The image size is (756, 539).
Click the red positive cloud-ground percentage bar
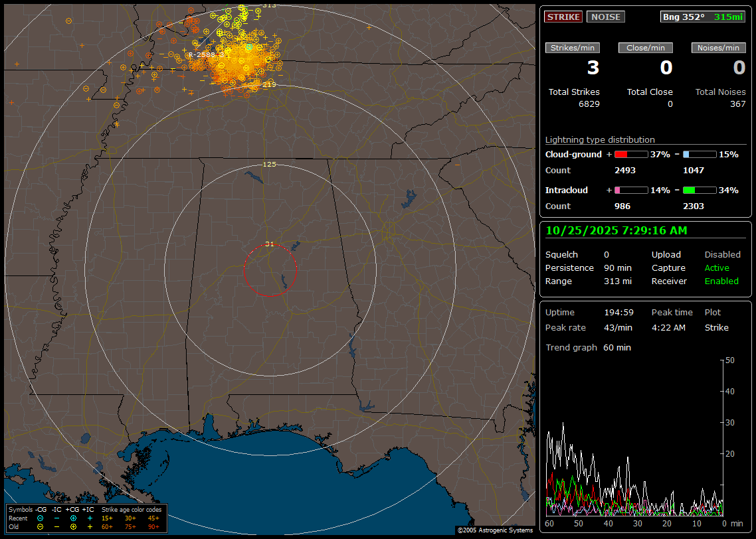pyautogui.click(x=630, y=154)
